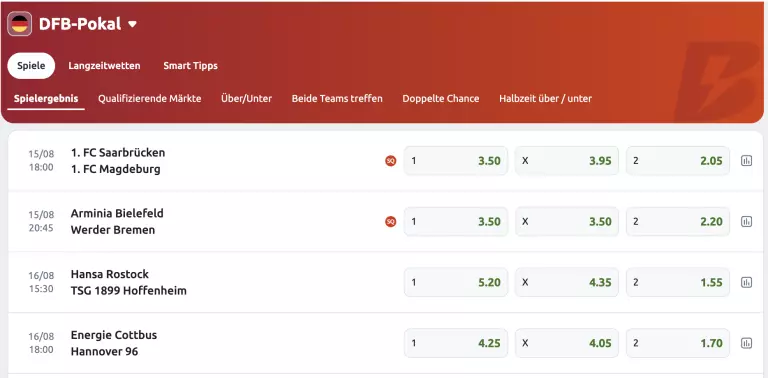The width and height of the screenshot is (768, 378).
Task: Switch to the Langzeitwetten tab
Action: [104, 66]
